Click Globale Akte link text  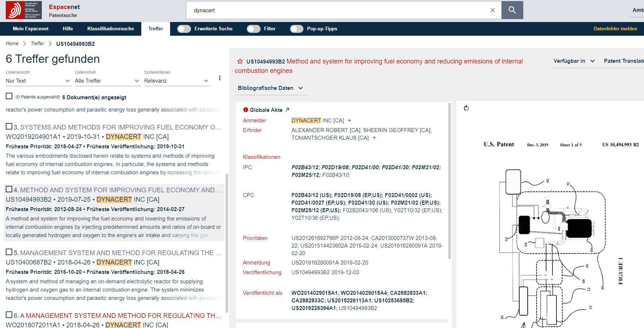[266, 110]
